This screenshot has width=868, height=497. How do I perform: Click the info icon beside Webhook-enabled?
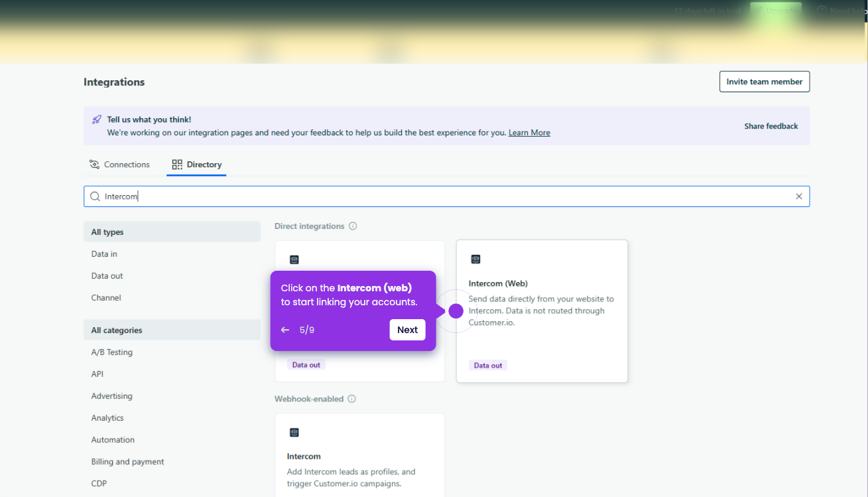351,399
